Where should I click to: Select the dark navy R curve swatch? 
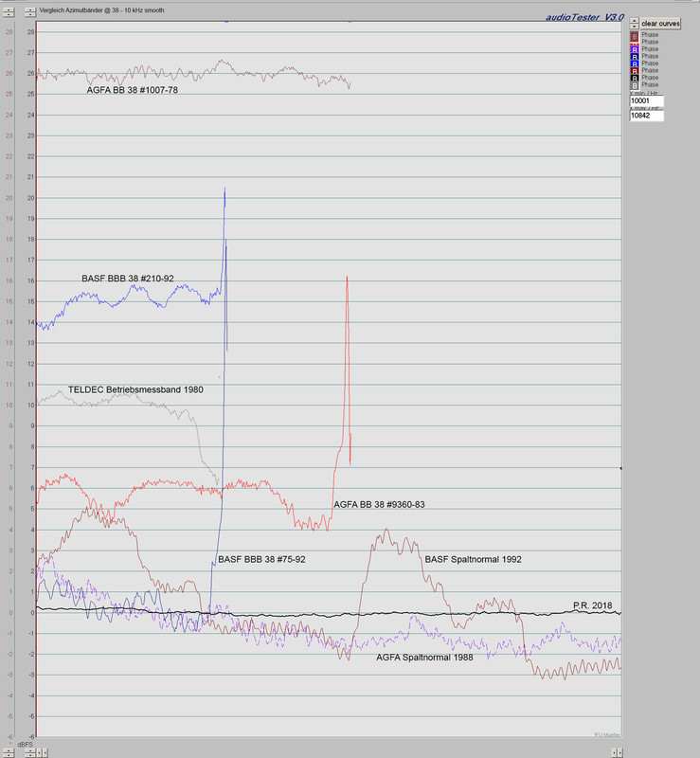click(x=635, y=57)
